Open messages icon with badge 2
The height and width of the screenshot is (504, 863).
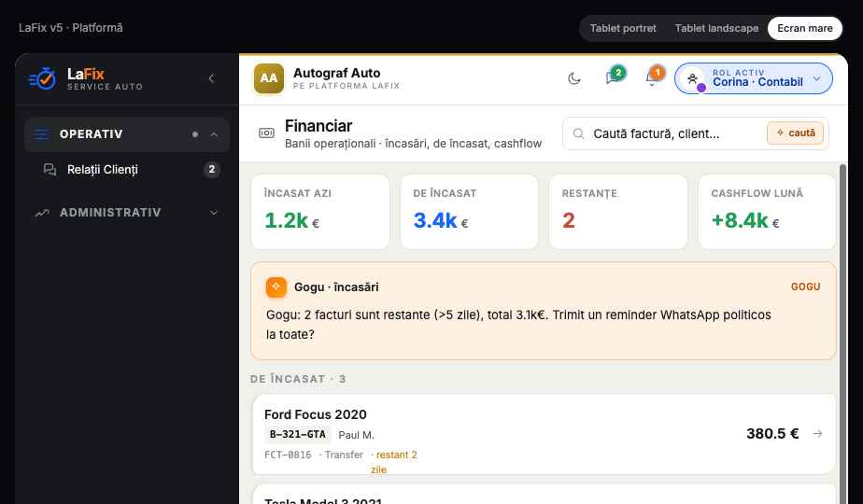[615, 77]
